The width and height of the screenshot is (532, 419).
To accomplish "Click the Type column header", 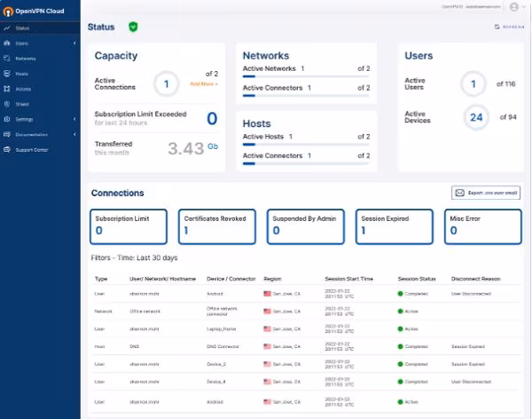I will [x=101, y=279].
